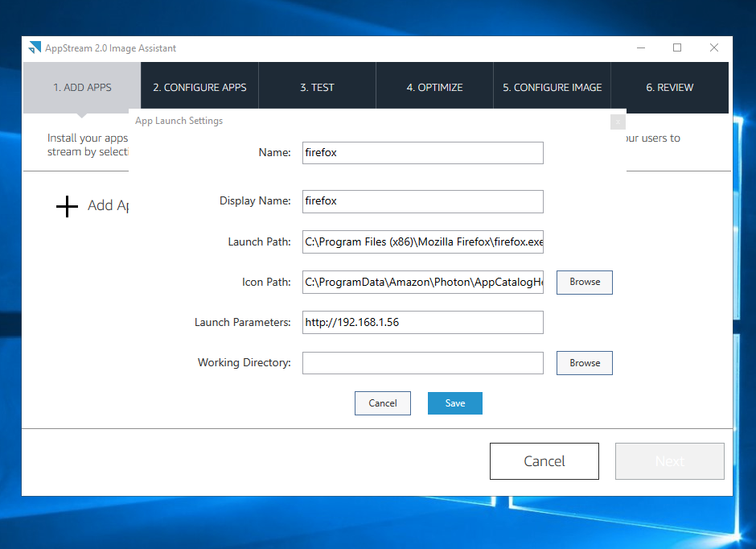This screenshot has width=756, height=549.
Task: Open the 5. CONFIGURE IMAGE tab
Action: (552, 87)
